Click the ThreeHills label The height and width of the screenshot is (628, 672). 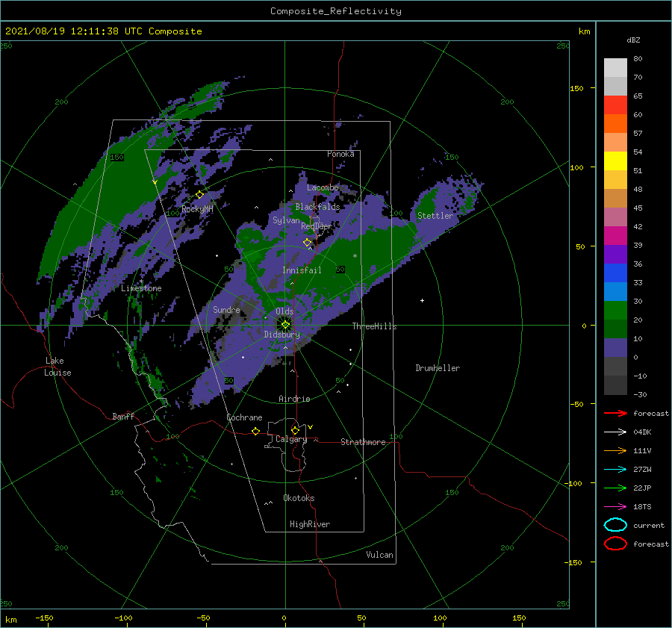pos(375,326)
